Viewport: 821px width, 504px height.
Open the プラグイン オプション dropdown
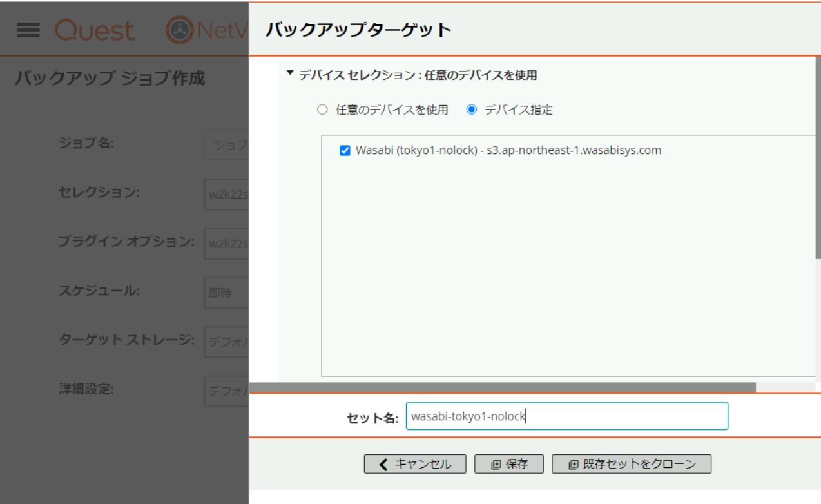click(226, 244)
